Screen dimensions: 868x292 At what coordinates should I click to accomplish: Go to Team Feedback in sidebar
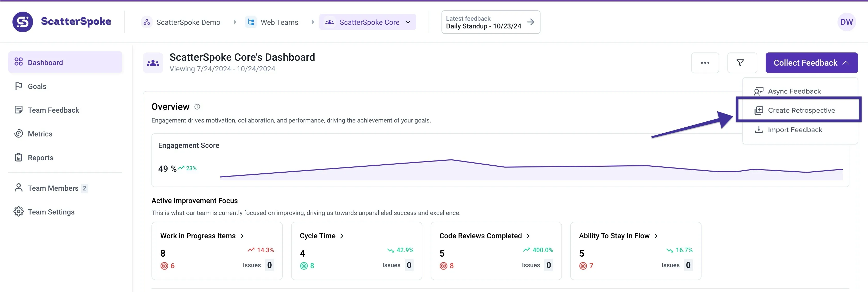click(x=53, y=110)
